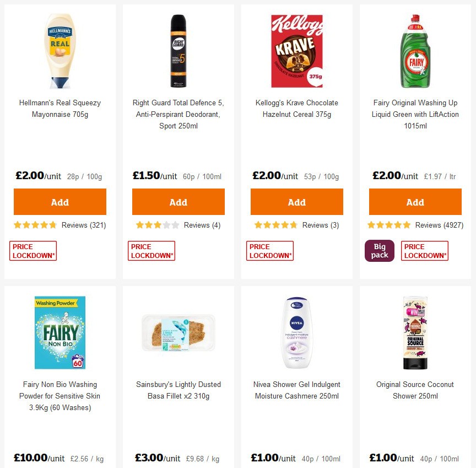
Task: Click the PRICE LOCKDOWN badge under Hellmann's mayonnaise
Action: (33, 250)
